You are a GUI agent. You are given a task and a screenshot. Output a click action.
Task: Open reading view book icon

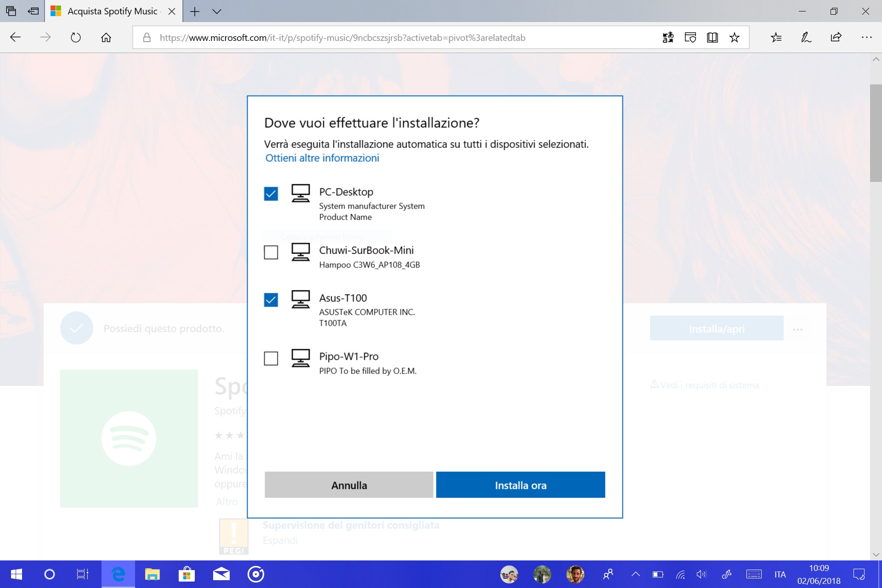pyautogui.click(x=712, y=38)
